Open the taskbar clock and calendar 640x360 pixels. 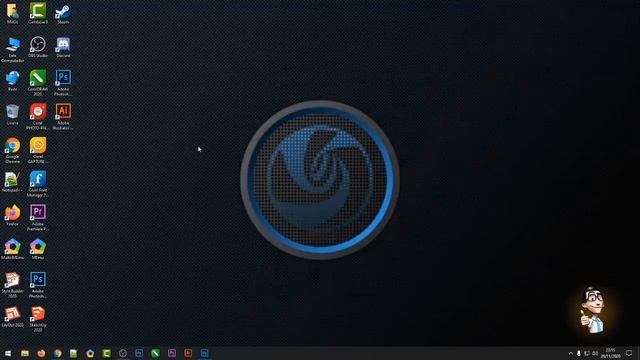point(611,353)
